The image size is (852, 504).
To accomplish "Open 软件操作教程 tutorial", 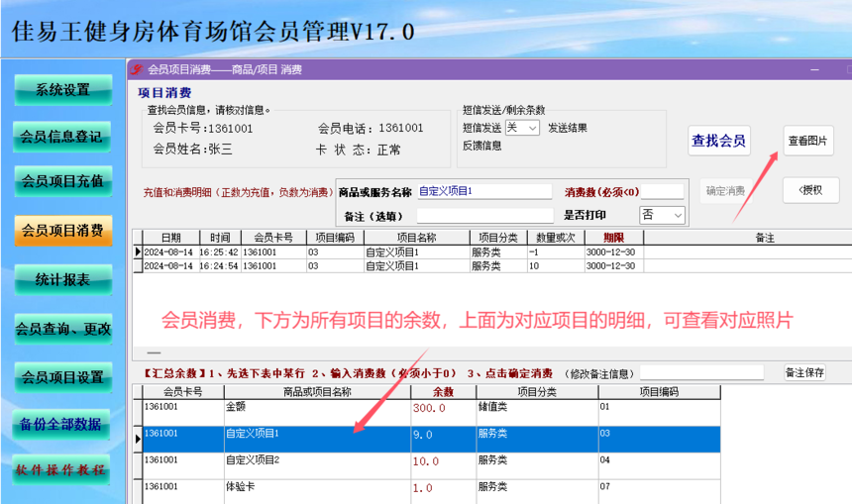I will tap(60, 469).
